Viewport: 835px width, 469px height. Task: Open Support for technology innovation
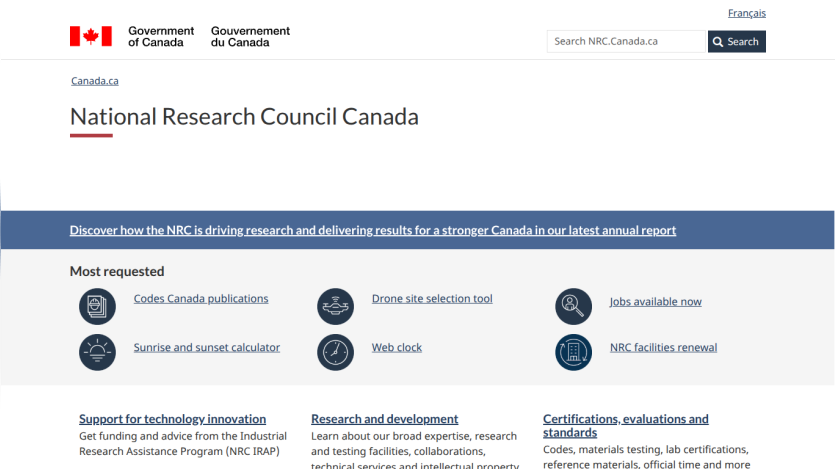(x=173, y=419)
